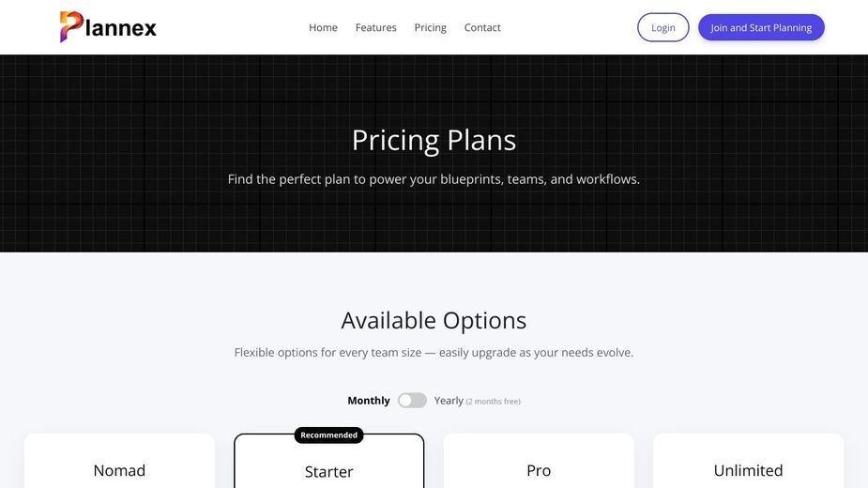Choose the Unlimited plan card
The height and width of the screenshot is (488, 868).
tap(748, 461)
